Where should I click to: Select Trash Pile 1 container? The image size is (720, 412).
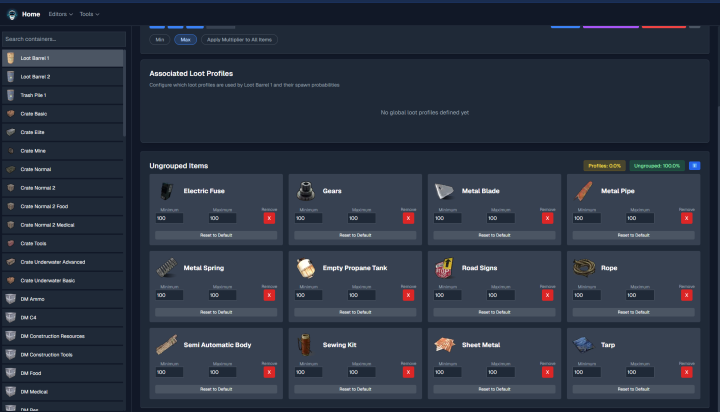tap(62, 95)
